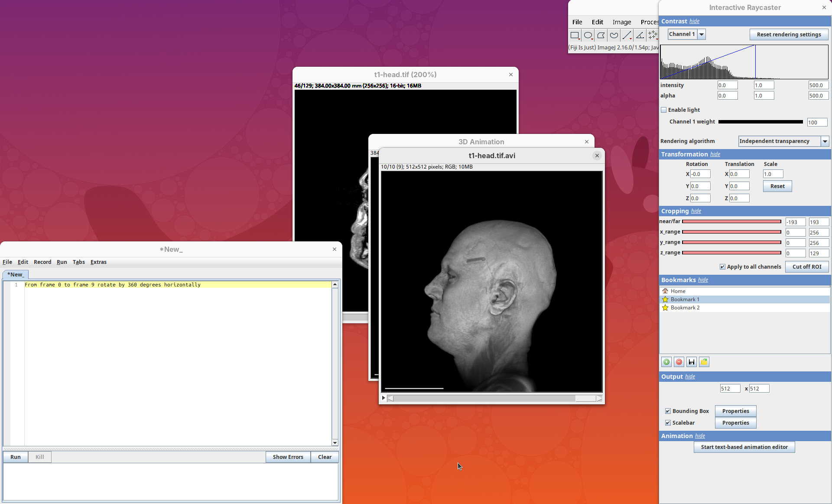Select the Oval selection tool
The image size is (832, 504).
tap(588, 36)
